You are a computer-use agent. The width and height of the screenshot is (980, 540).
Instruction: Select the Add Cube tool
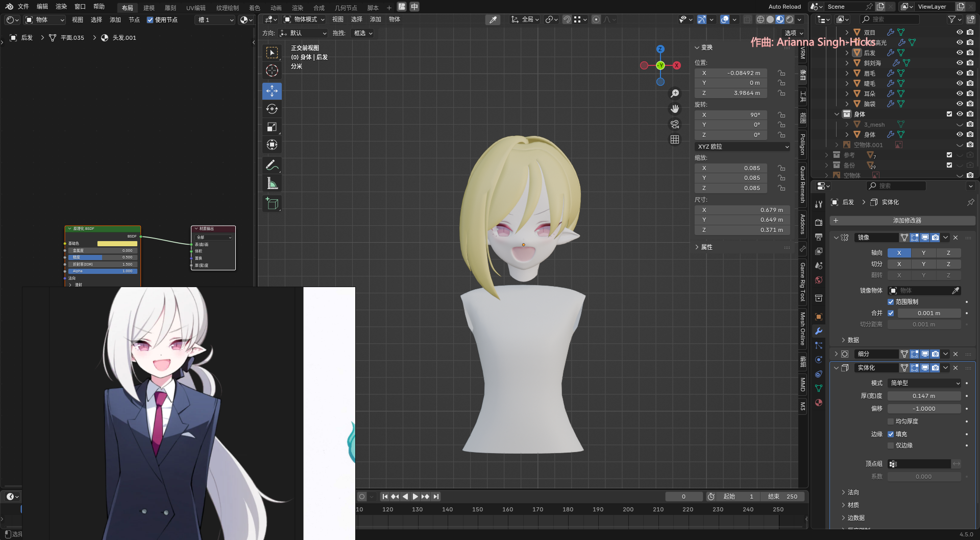coord(272,203)
